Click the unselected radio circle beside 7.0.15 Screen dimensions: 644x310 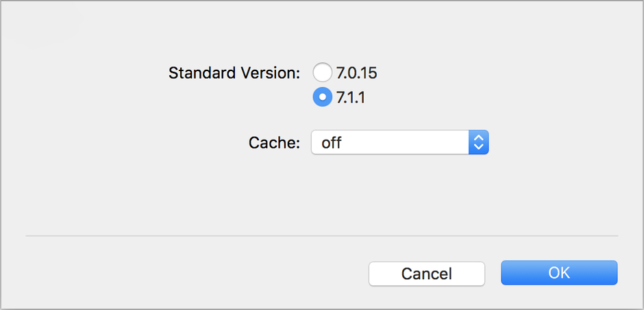click(323, 72)
